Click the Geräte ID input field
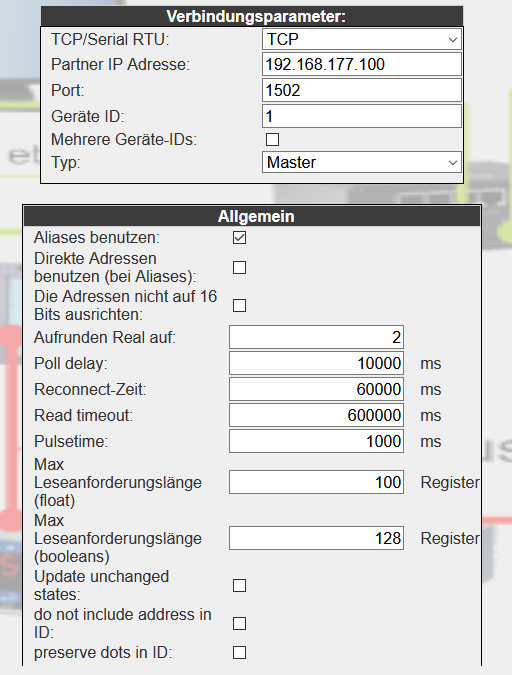The height and width of the screenshot is (675, 512). [362, 116]
